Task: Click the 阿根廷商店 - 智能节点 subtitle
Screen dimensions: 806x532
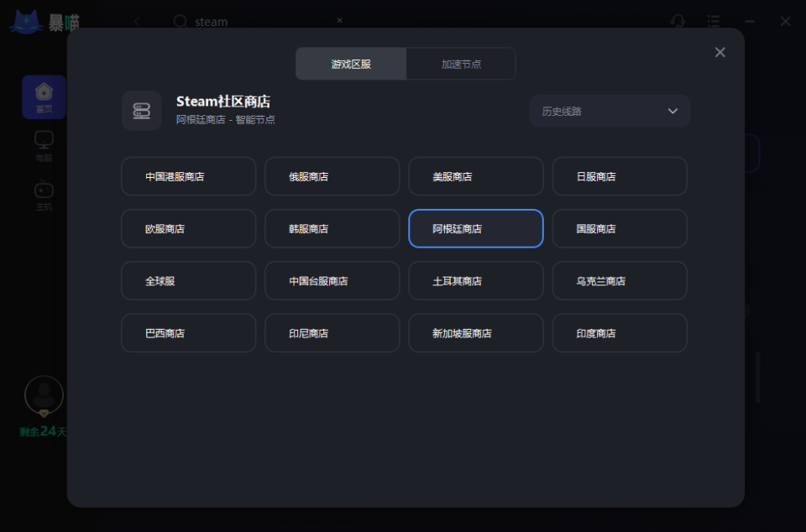Action: [226, 120]
